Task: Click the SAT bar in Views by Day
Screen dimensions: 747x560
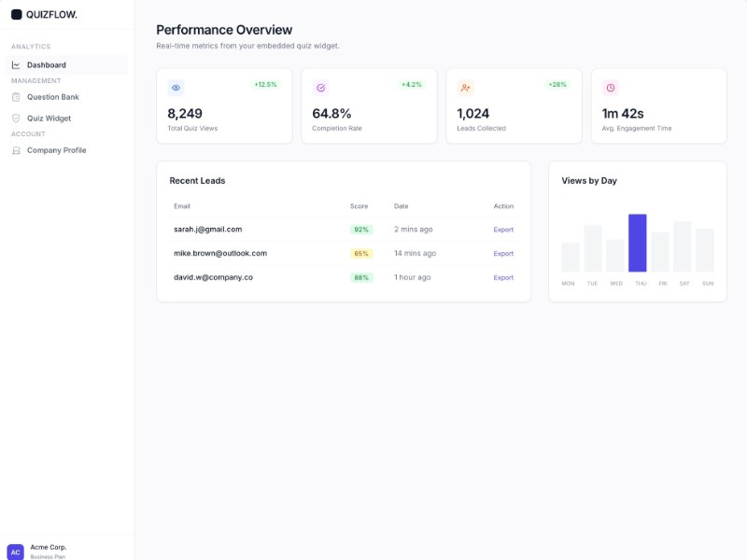Action: click(683, 246)
